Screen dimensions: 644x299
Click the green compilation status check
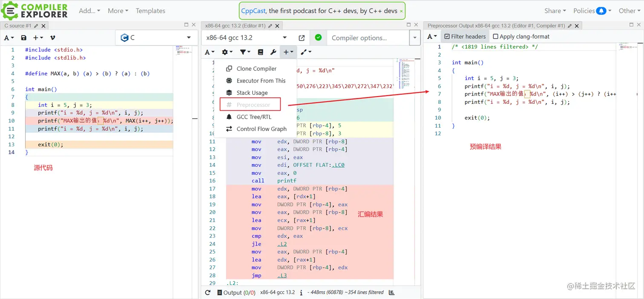click(318, 38)
